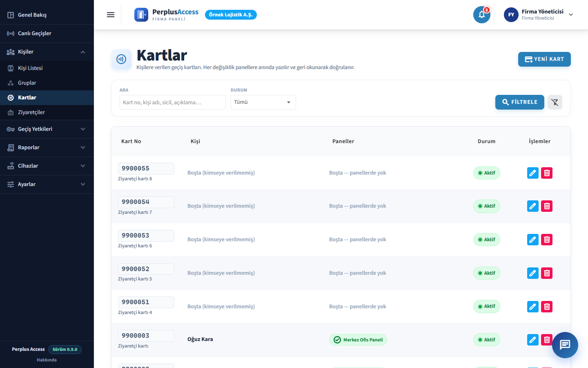Image resolution: width=588 pixels, height=368 pixels.
Task: Click the FİLTRELE button
Action: coord(520,102)
